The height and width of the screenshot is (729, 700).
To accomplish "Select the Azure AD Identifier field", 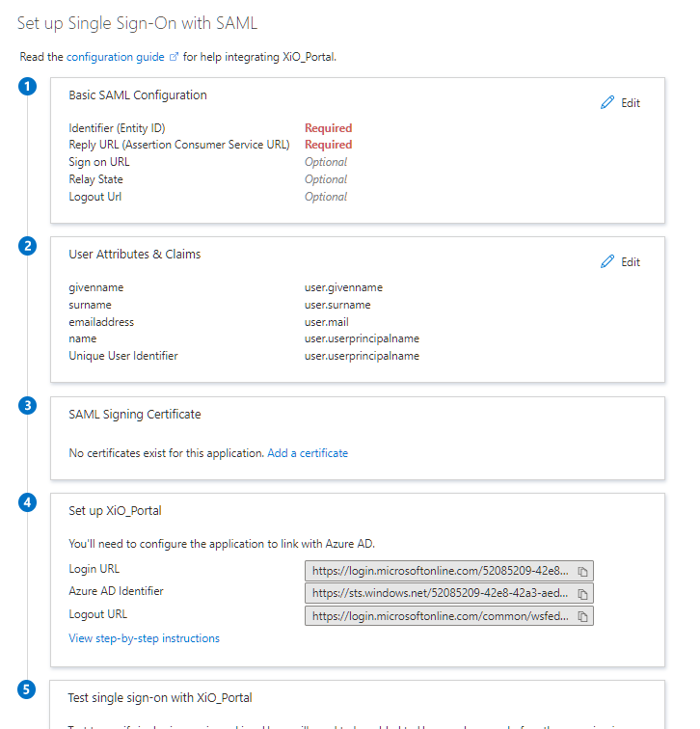I will click(449, 593).
